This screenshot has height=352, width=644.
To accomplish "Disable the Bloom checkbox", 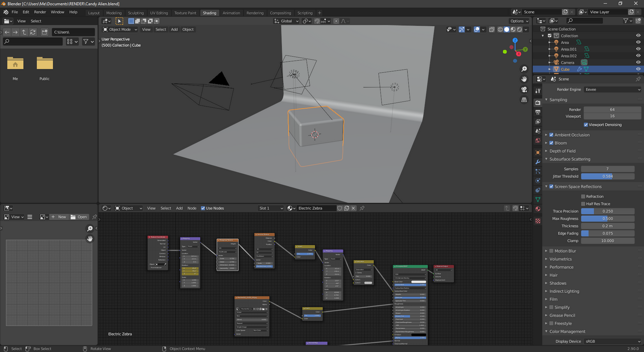I will point(551,143).
